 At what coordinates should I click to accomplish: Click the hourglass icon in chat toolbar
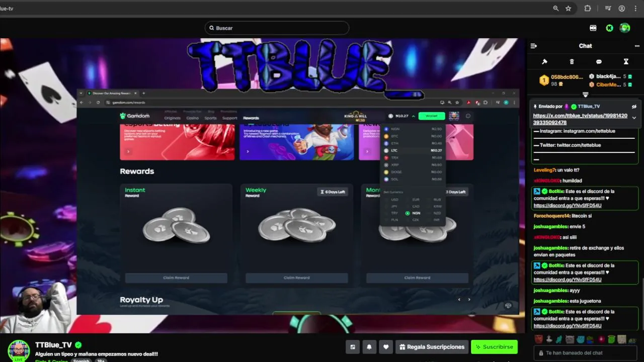tap(626, 61)
